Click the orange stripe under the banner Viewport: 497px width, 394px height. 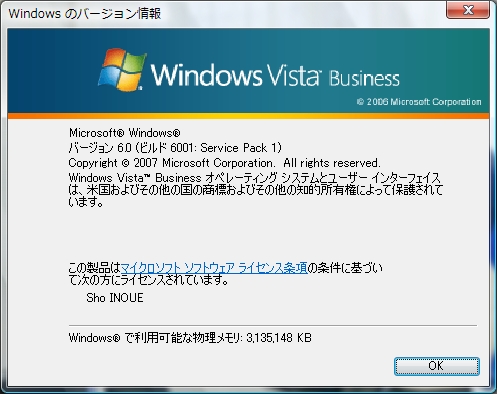click(x=248, y=116)
